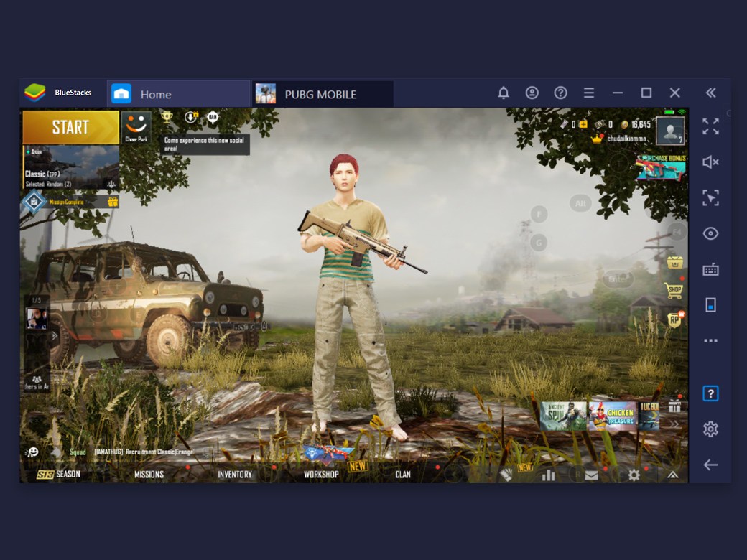The width and height of the screenshot is (747, 560).
Task: Open the Inventory tab
Action: point(235,475)
